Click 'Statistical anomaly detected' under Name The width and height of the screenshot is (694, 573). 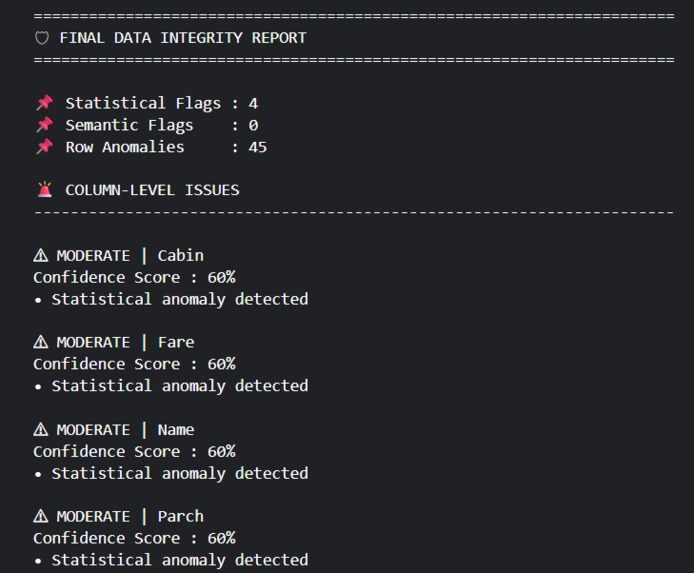tap(180, 473)
